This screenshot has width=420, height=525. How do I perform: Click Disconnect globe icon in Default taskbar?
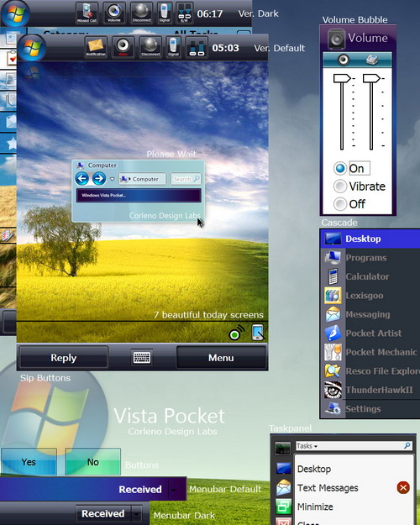150,47
